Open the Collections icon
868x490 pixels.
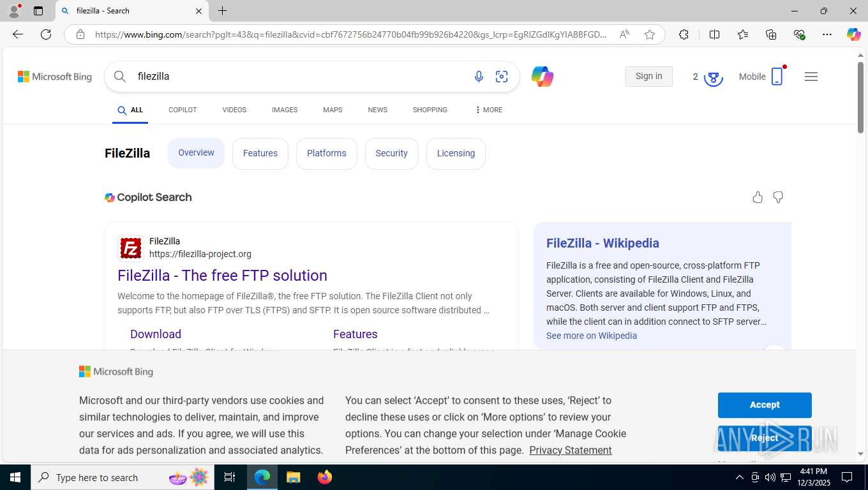[771, 34]
